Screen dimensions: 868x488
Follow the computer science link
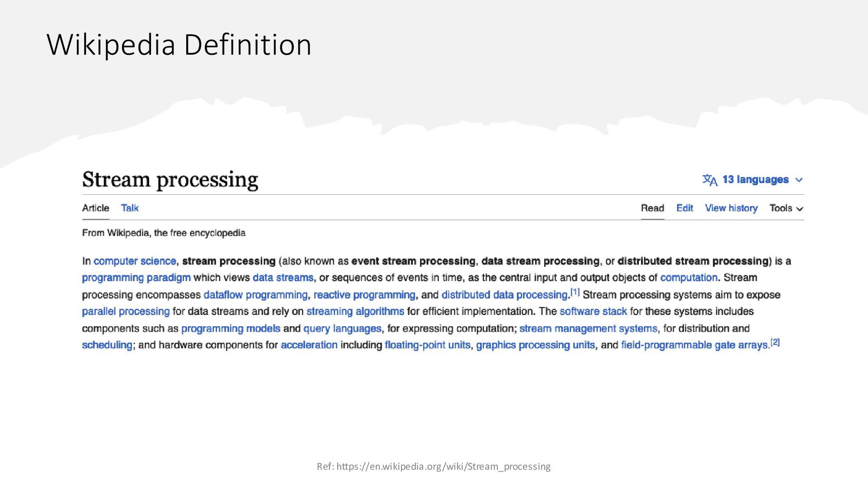click(x=135, y=261)
